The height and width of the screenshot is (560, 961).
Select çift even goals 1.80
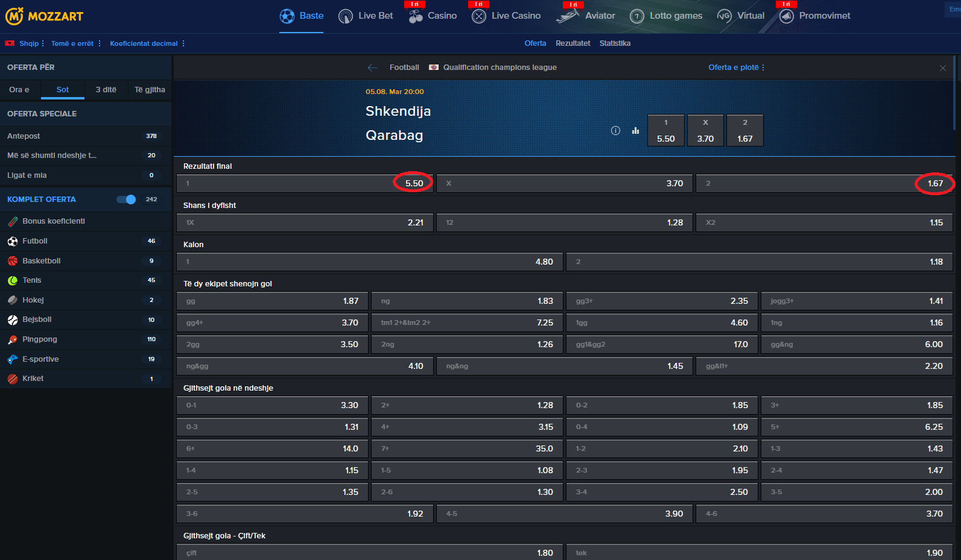[370, 553]
